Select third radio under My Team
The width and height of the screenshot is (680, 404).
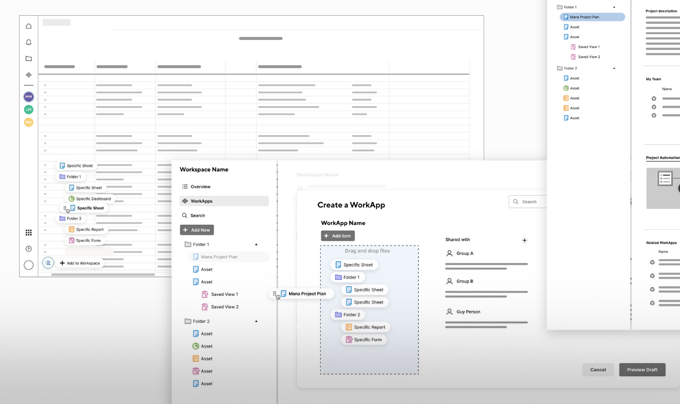click(654, 115)
